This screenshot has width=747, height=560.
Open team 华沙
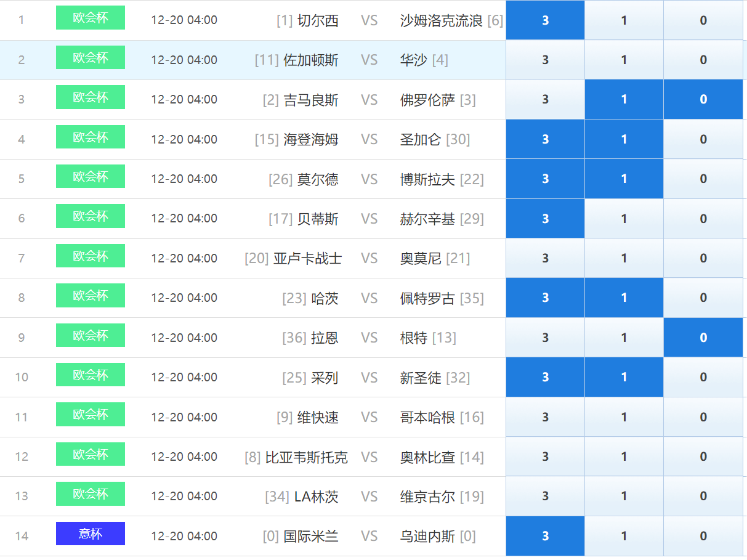[x=414, y=60]
